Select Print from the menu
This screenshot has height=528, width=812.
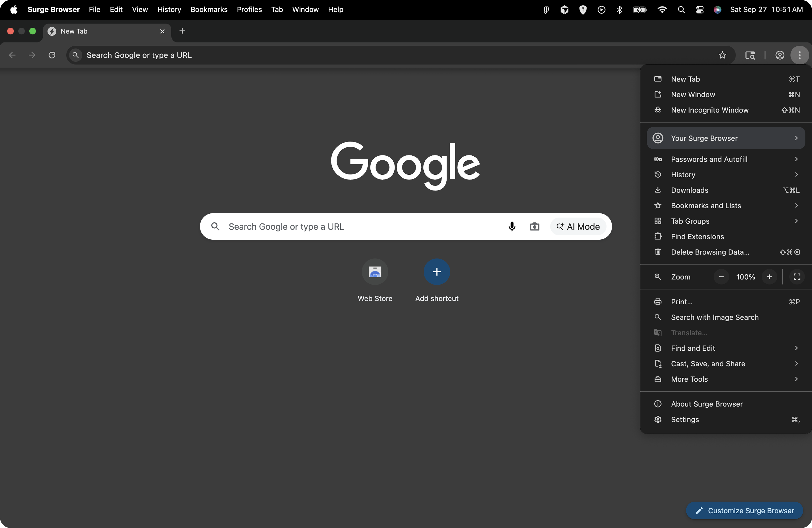coord(726,301)
